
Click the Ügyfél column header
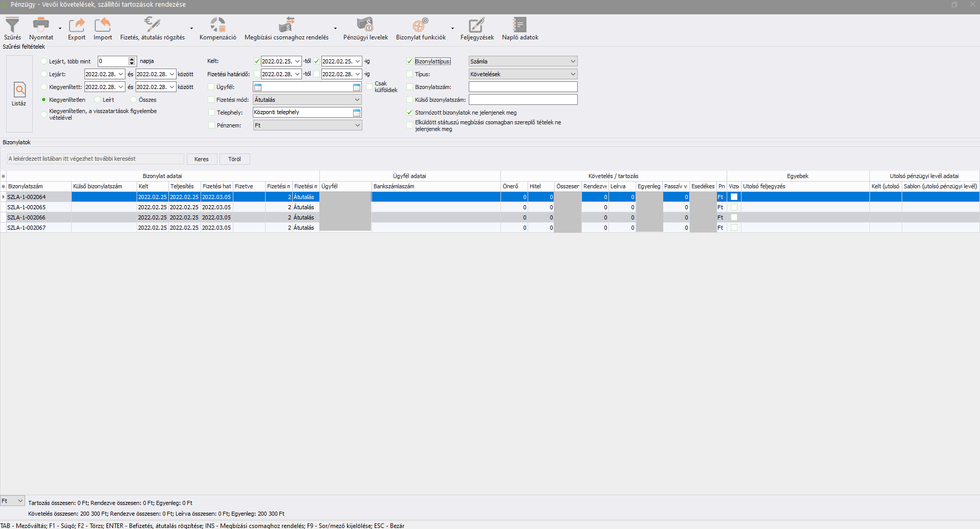point(345,186)
